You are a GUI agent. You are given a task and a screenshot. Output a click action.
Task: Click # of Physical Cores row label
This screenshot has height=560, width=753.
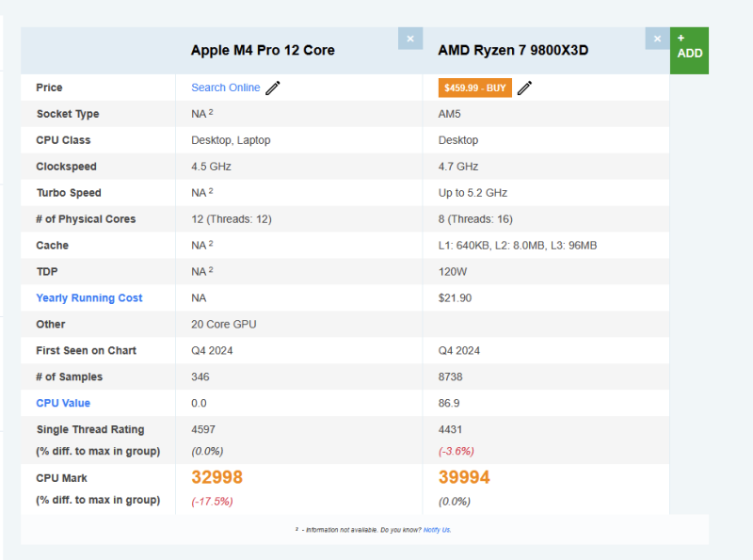click(x=86, y=219)
